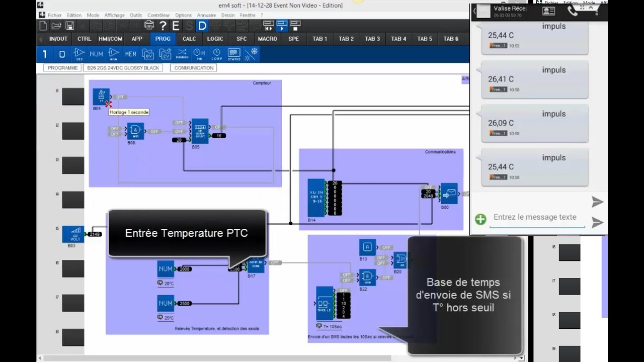Screen dimensions: 644x362
Task: Select the 8V archive block icon
Action: [148, 54]
